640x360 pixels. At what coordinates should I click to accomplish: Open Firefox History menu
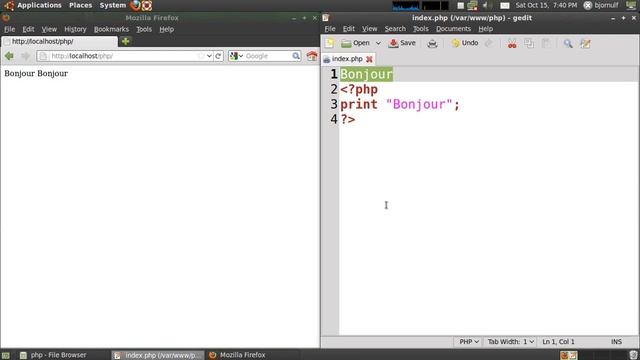(x=75, y=29)
